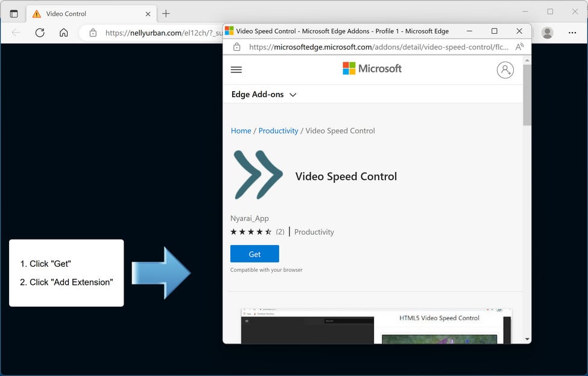Click the tab actions icon in the main window

(14, 14)
